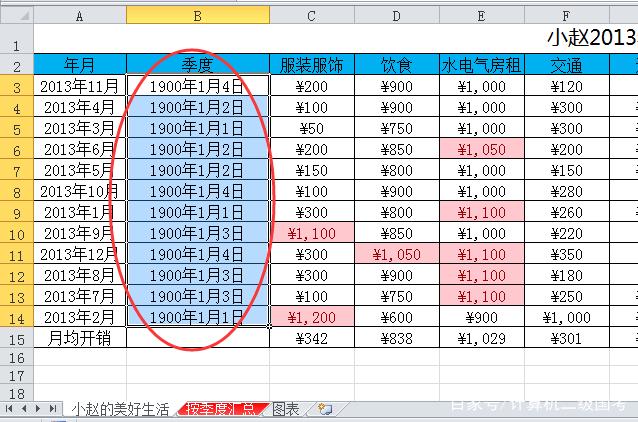Click the 饮食 header cell
The image size is (638, 422).
397,64
